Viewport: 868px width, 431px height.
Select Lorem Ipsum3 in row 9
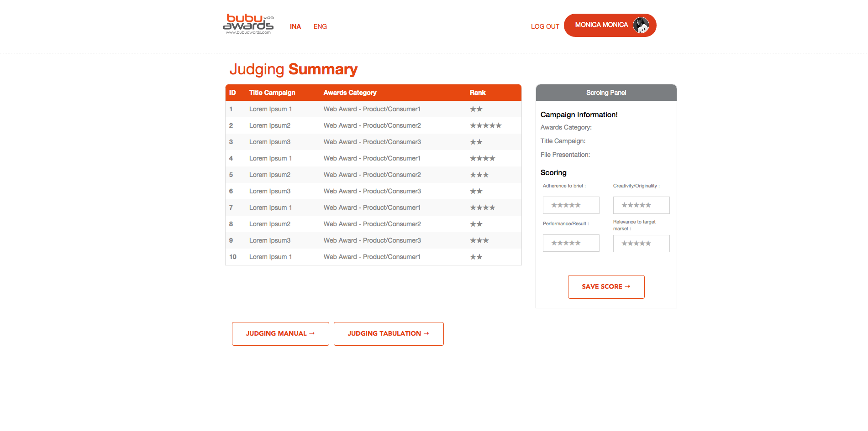click(270, 240)
